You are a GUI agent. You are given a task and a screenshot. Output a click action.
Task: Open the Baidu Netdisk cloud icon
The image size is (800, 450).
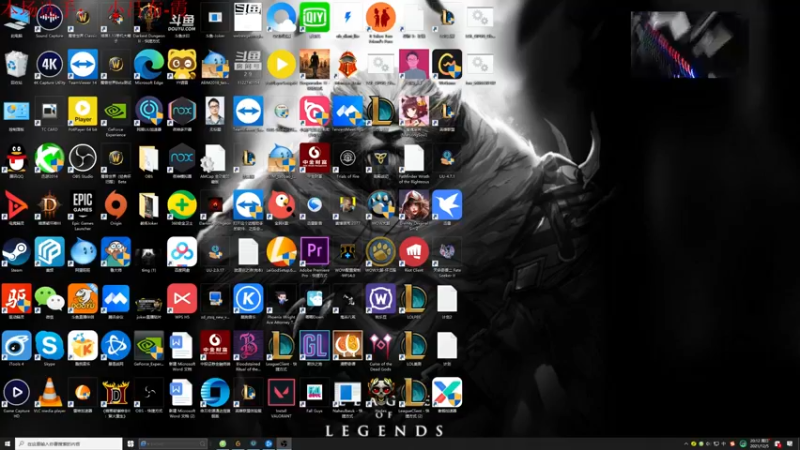182,252
